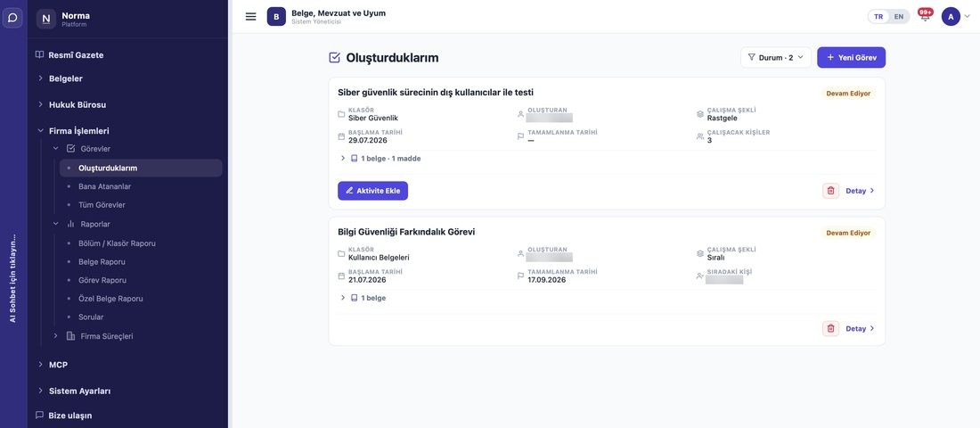Click the AI Sohbet için tıklayın side strip
This screenshot has height=428, width=980.
[x=12, y=278]
